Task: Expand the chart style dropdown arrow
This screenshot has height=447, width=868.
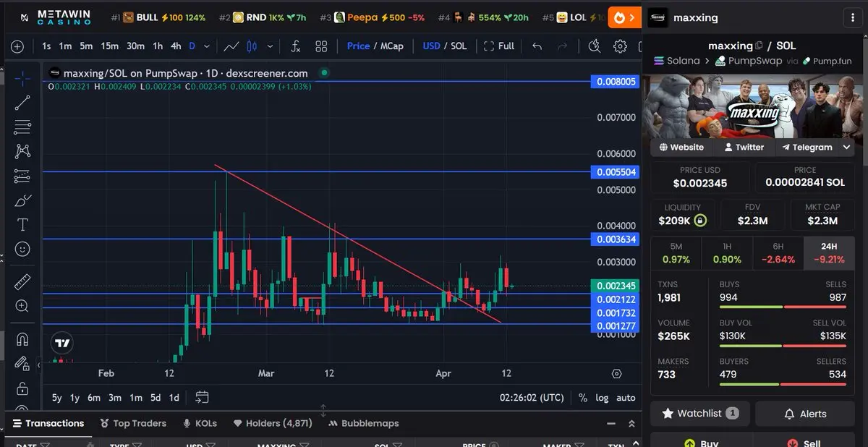Action: [x=271, y=46]
